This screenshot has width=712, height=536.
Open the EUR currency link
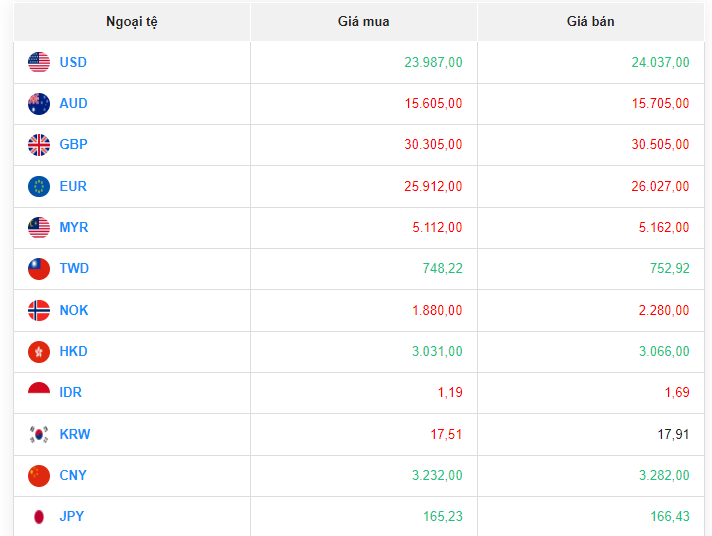tap(73, 186)
